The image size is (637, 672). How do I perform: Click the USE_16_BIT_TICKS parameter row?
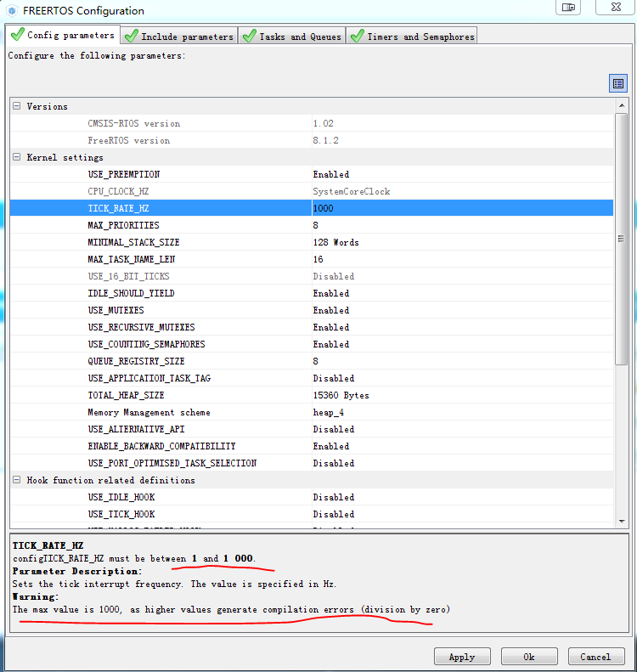pyautogui.click(x=312, y=276)
